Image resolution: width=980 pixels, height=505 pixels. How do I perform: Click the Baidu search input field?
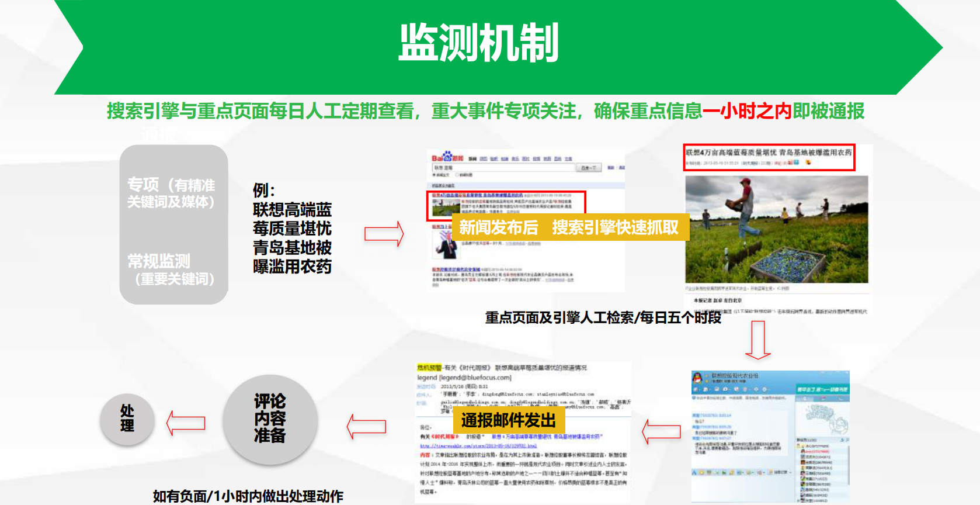[x=503, y=168]
